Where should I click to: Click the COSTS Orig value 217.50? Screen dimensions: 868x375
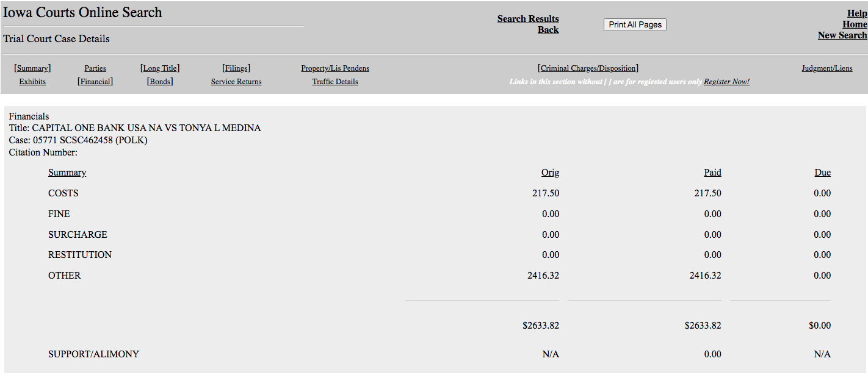pos(546,193)
